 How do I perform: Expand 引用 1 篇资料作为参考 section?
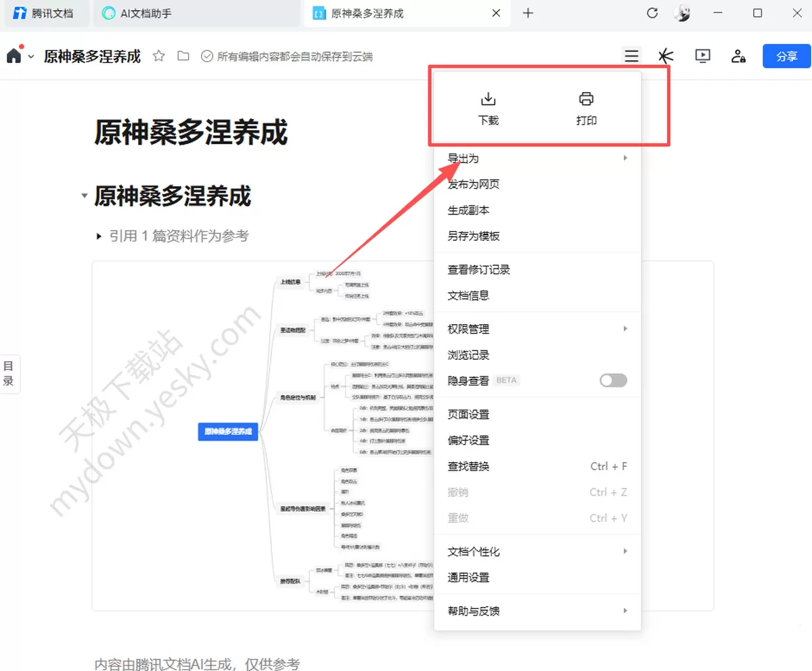click(x=99, y=236)
